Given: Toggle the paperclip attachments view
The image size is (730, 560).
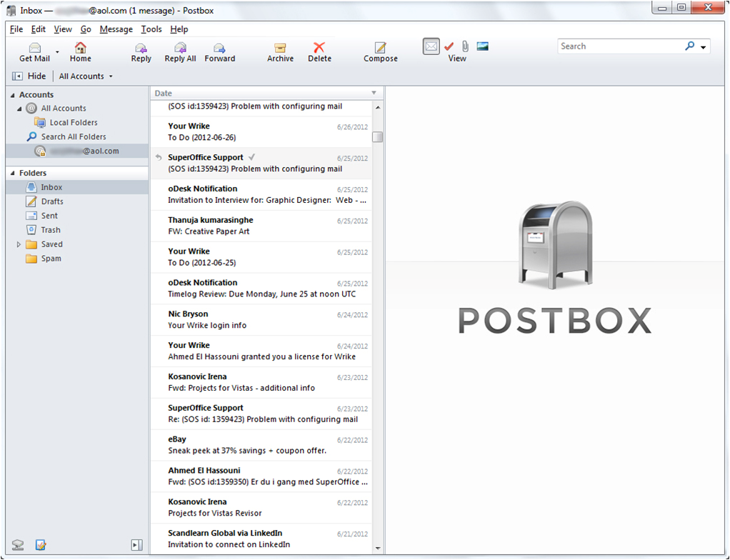Looking at the screenshot, I should pyautogui.click(x=465, y=46).
